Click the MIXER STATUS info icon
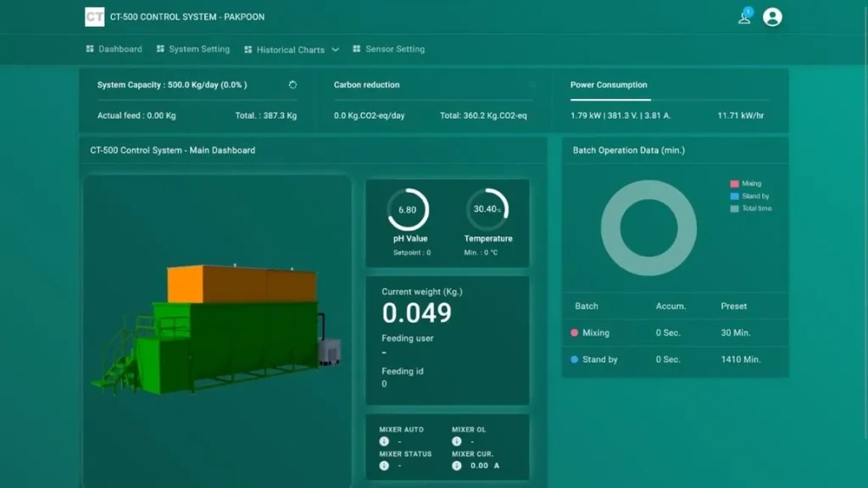The height and width of the screenshot is (488, 868). coord(384,465)
